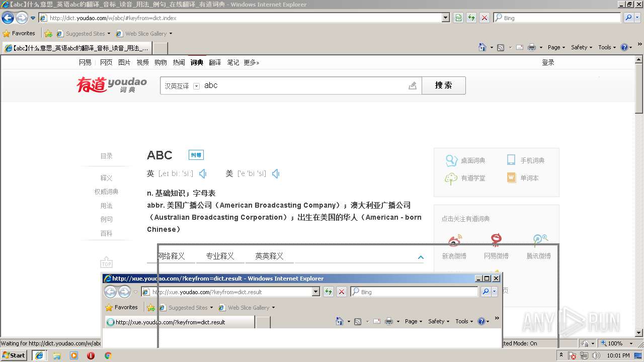Screen dimensions: 644x362
Task: Open new tab button in main window
Action: (160, 48)
